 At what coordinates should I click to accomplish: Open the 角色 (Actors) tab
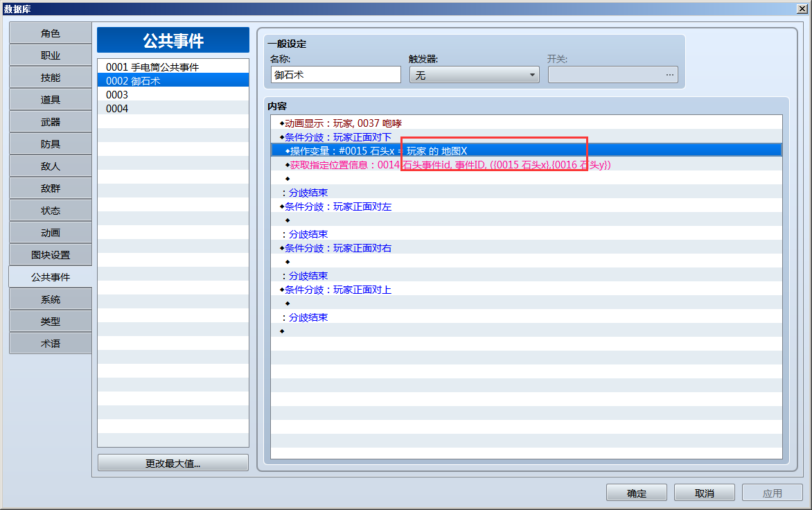[51, 33]
